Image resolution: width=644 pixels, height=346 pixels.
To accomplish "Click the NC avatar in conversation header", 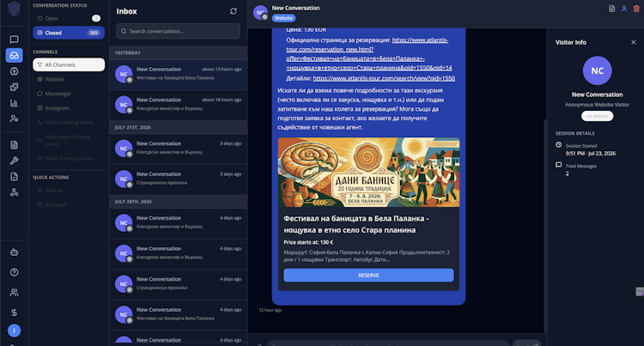I will [x=260, y=13].
